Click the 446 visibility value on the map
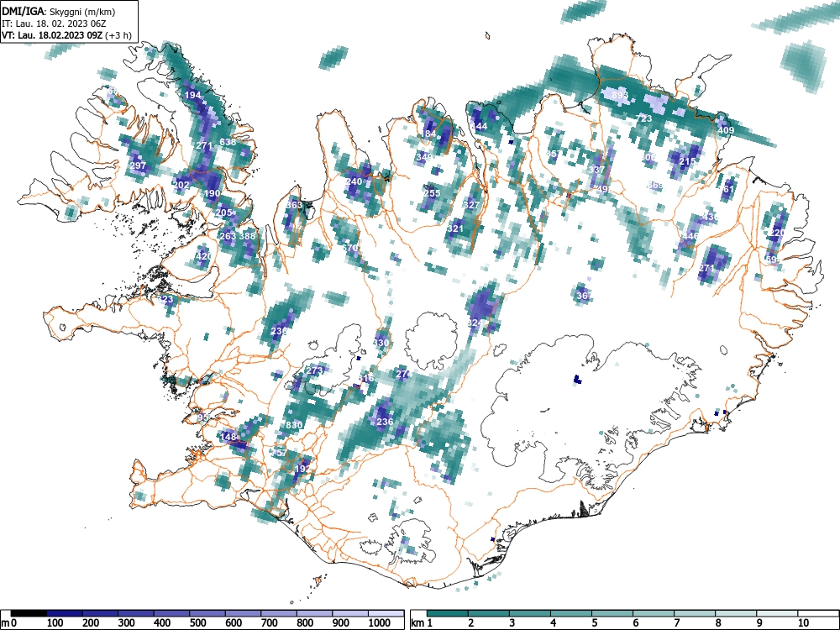The width and height of the screenshot is (840, 630). pyautogui.click(x=690, y=236)
